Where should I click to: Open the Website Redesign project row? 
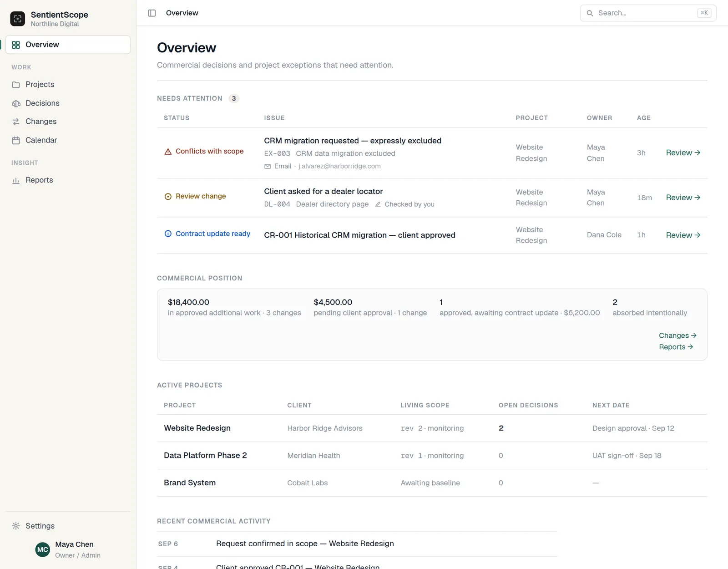coord(432,428)
